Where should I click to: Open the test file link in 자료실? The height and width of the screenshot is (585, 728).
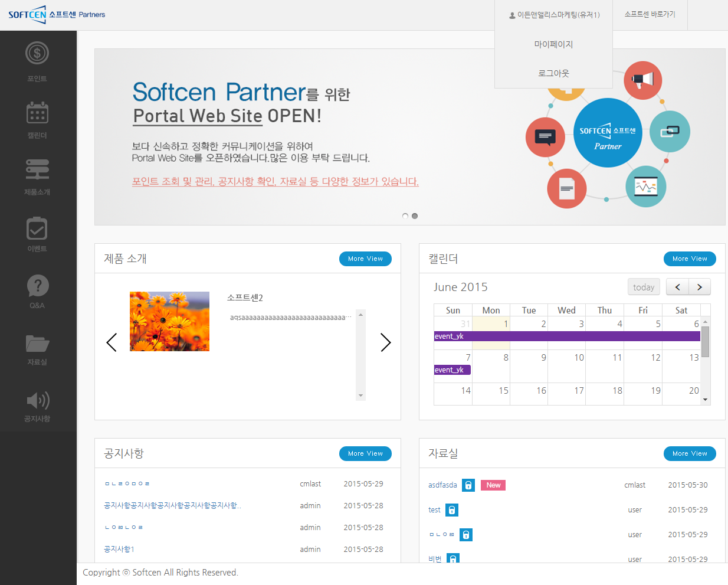click(434, 510)
